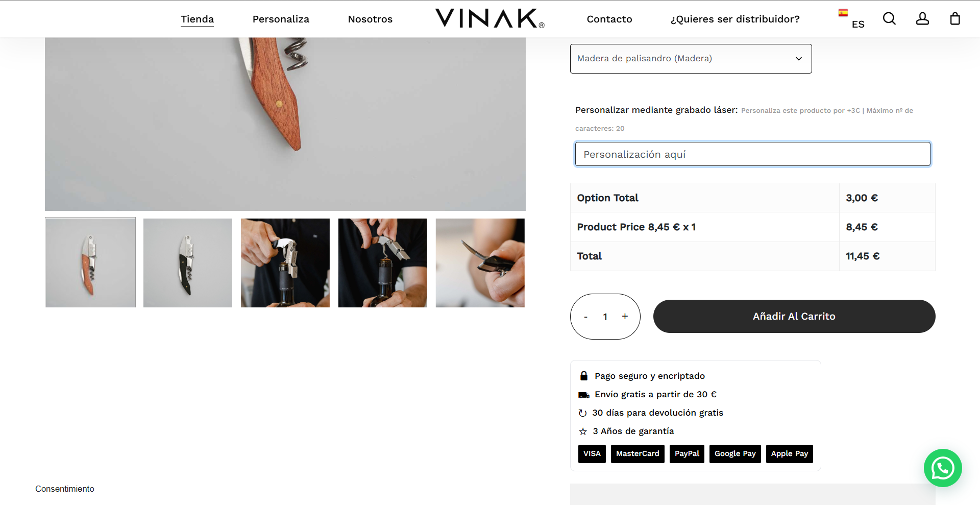Select the black-handle corkscrew thumbnail
This screenshot has height=505, width=980.
click(188, 263)
